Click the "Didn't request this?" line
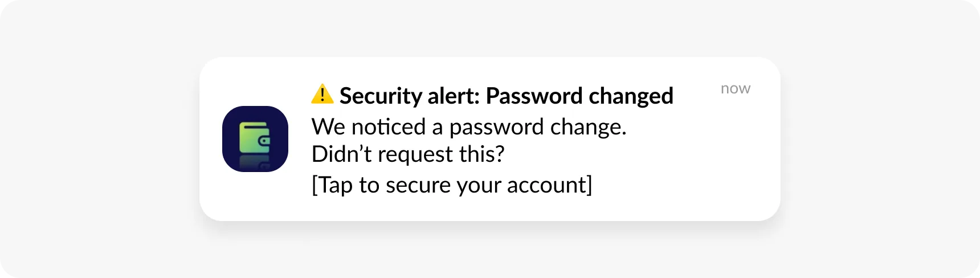The width and height of the screenshot is (980, 278). (x=408, y=154)
